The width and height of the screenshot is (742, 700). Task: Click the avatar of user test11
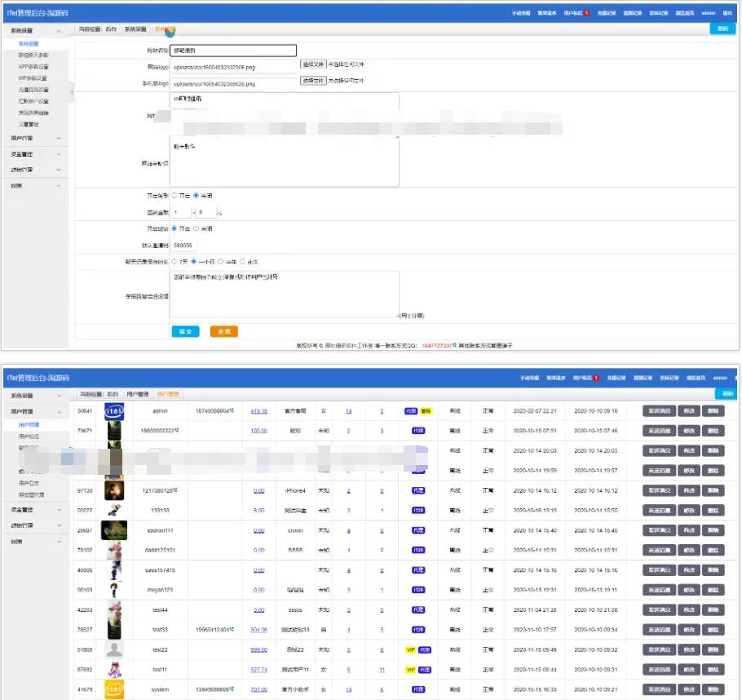point(113,669)
